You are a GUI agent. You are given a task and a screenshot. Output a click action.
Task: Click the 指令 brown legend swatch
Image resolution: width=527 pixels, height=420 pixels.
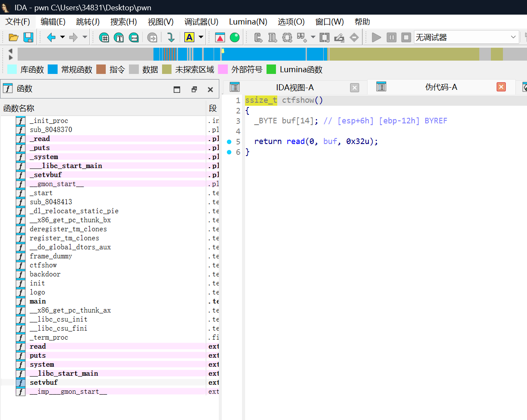tap(101, 69)
